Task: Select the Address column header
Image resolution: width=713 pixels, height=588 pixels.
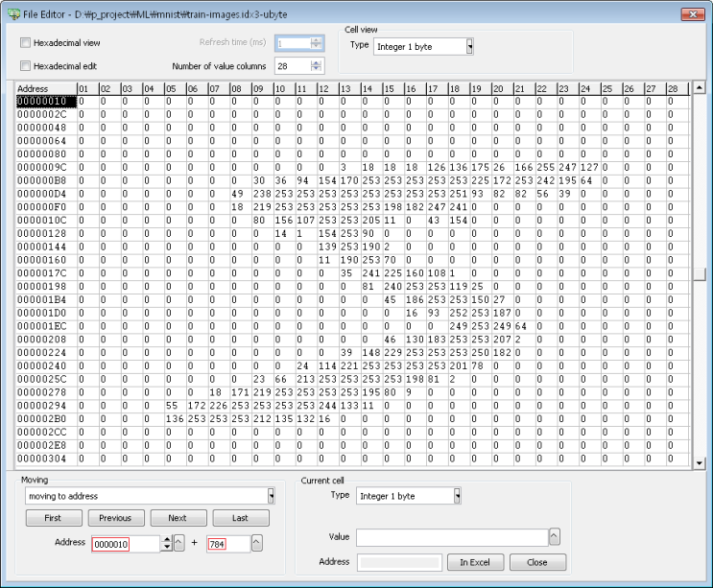Action: (46, 88)
